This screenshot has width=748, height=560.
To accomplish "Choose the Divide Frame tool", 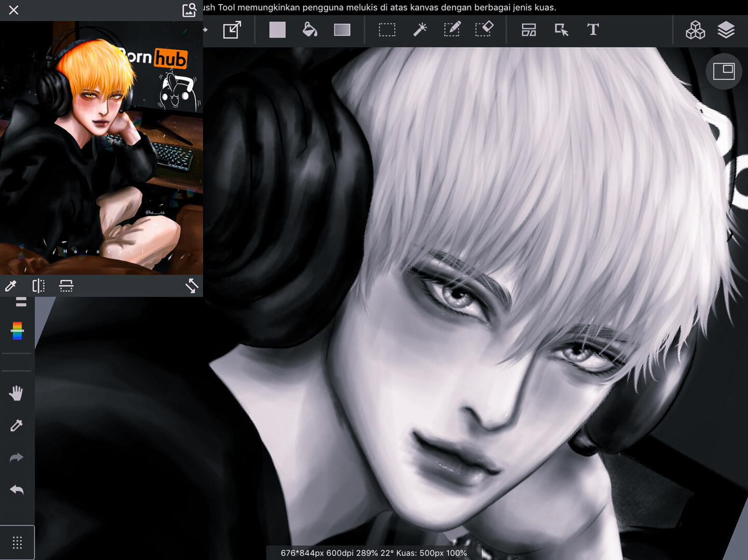I will point(528,30).
